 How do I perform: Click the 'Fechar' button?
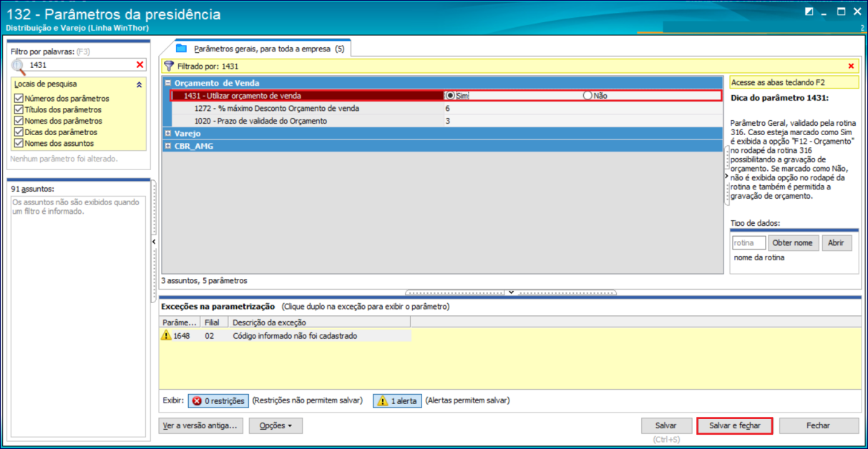click(818, 426)
